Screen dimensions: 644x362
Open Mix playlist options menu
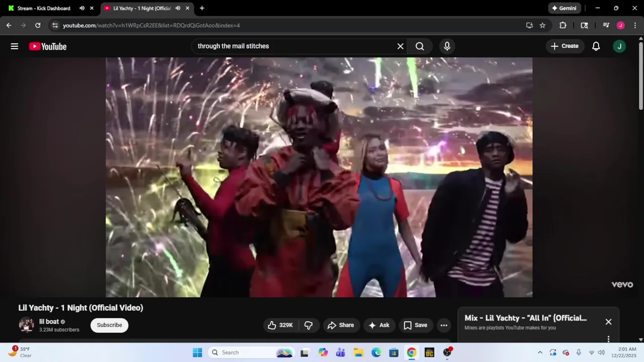click(608, 339)
